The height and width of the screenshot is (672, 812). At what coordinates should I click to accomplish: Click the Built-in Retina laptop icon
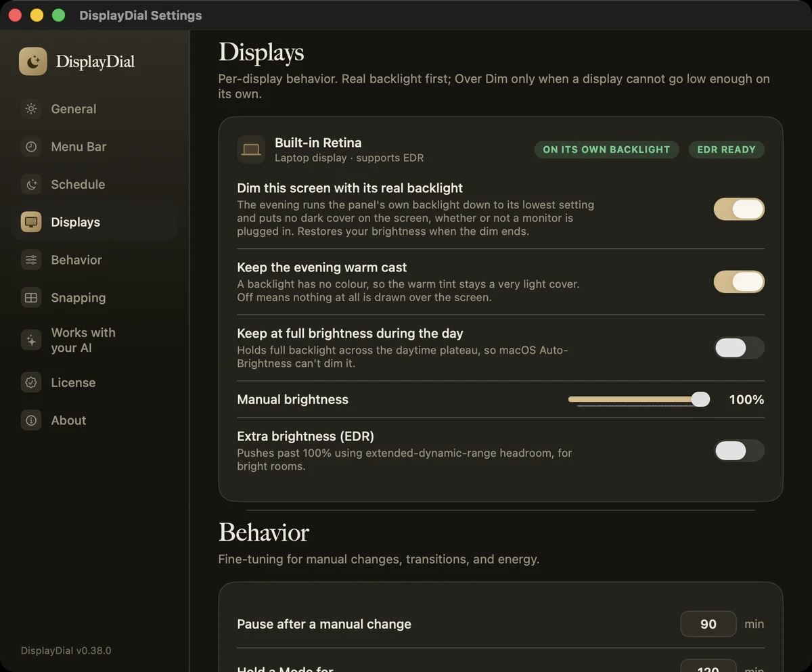pyautogui.click(x=251, y=150)
